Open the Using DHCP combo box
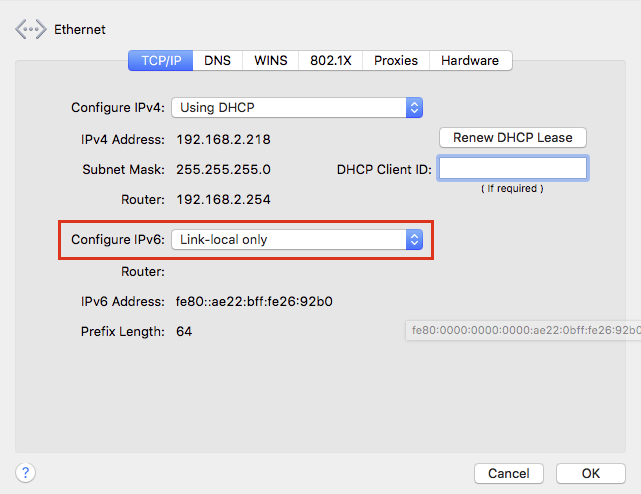This screenshot has width=641, height=494. click(297, 108)
